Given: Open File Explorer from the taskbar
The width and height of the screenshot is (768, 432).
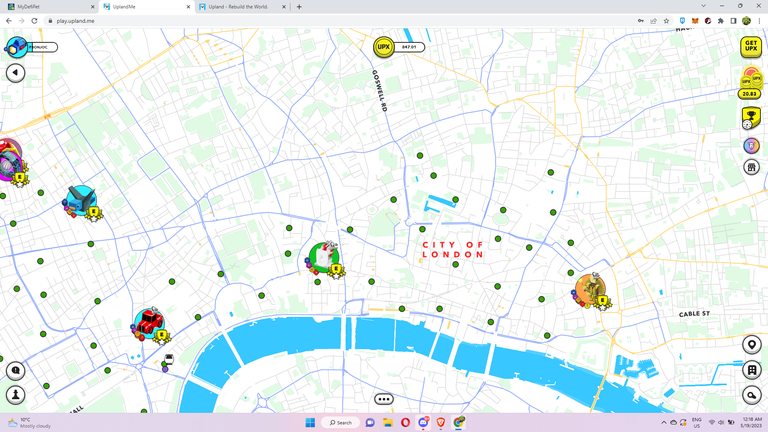Looking at the screenshot, I should [x=388, y=422].
